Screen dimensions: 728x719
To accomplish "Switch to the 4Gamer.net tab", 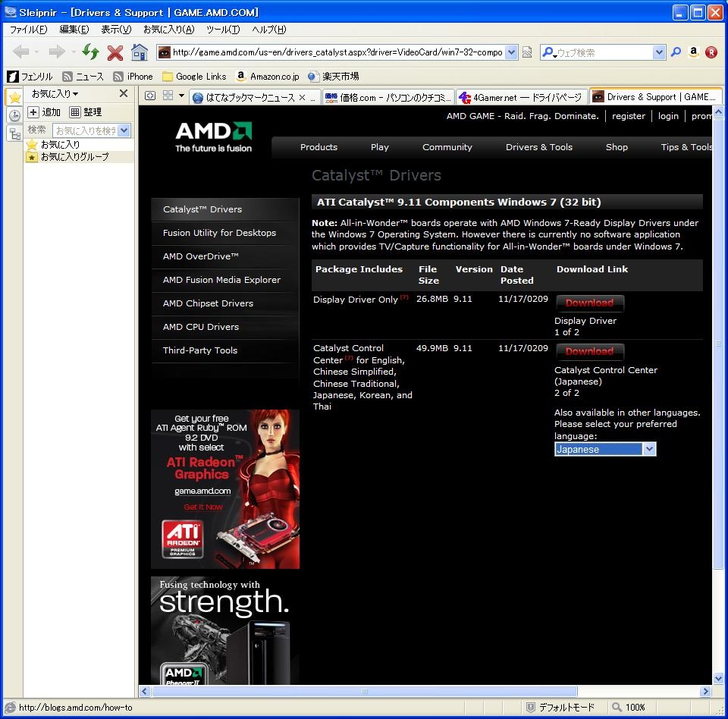I will pos(522,97).
